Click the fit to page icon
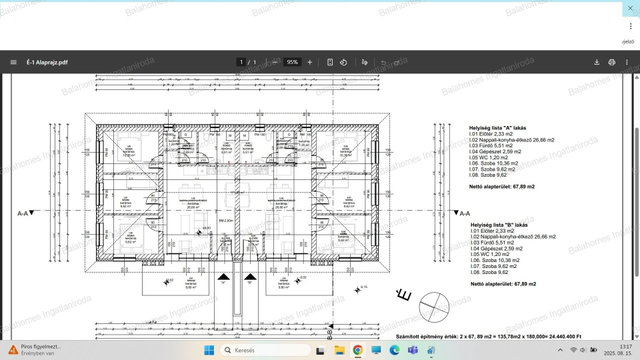Screen dimensions: 640x360 330,62
